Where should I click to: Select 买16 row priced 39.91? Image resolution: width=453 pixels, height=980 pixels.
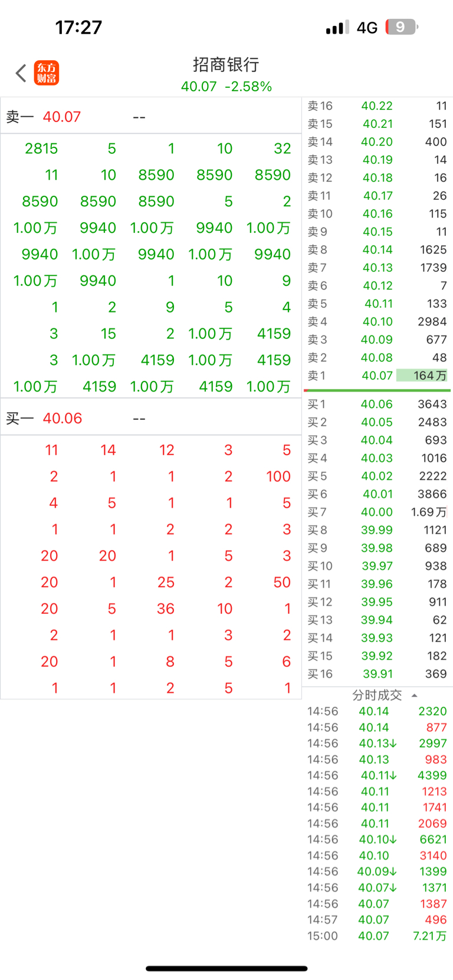(x=377, y=674)
